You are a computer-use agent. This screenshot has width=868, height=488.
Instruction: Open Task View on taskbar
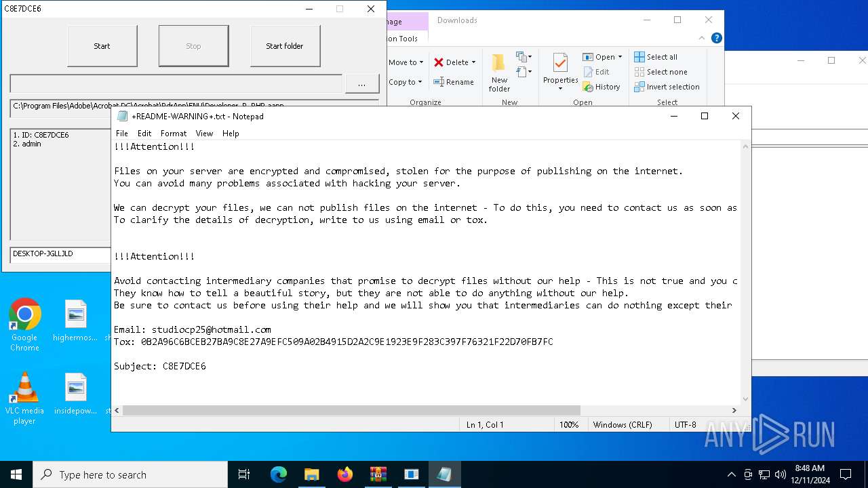click(x=244, y=474)
